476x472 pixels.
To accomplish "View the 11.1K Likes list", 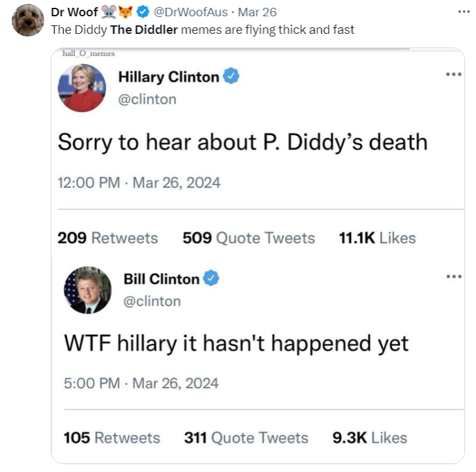I will point(377,238).
